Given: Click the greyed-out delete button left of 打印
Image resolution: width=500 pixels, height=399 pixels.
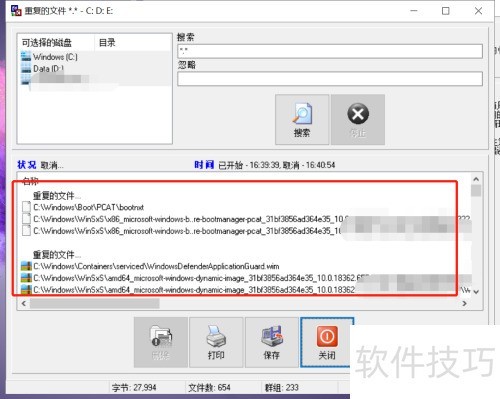Looking at the screenshot, I should tap(161, 342).
